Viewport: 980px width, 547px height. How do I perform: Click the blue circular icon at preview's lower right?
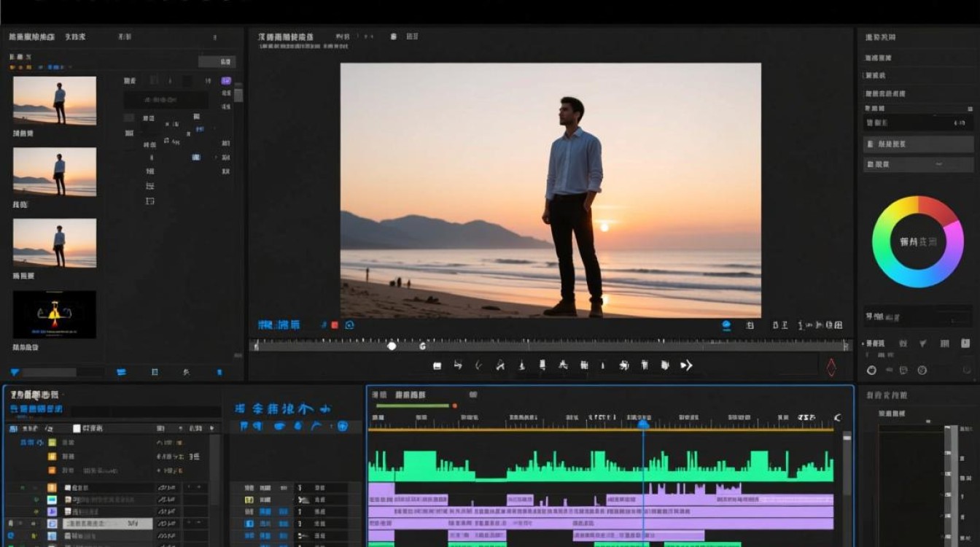pyautogui.click(x=726, y=325)
